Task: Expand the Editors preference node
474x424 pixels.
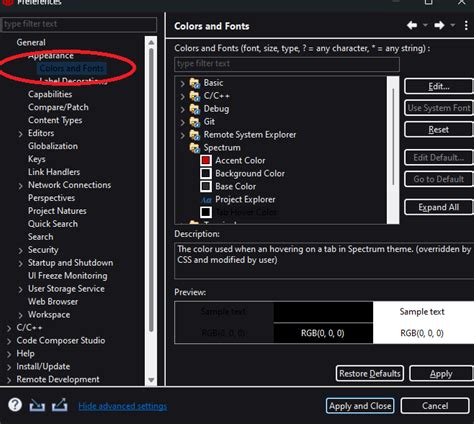Action: pyautogui.click(x=21, y=134)
